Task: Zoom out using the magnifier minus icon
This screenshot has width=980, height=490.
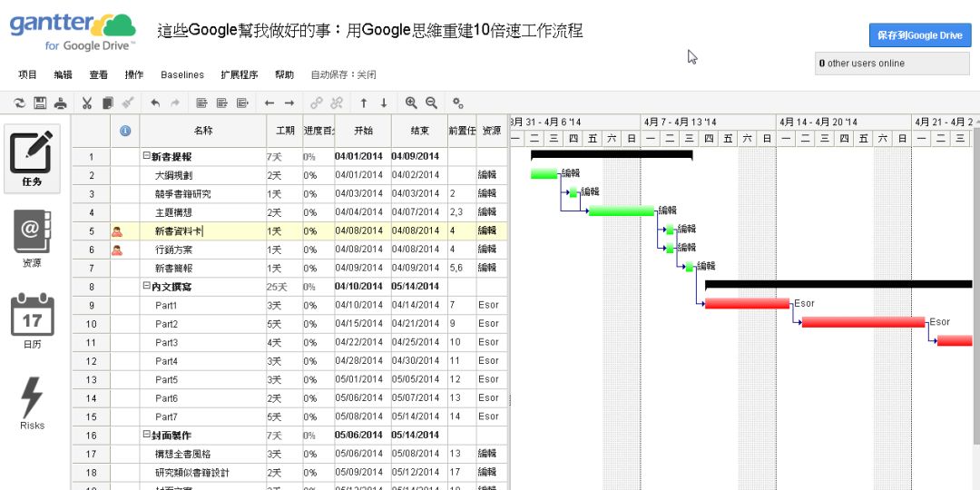Action: 431,103
